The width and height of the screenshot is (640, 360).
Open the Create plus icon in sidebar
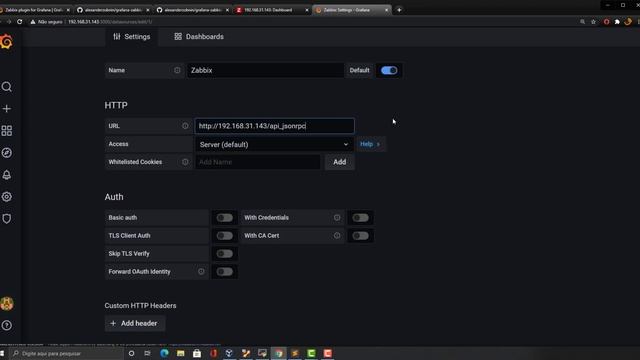7,109
